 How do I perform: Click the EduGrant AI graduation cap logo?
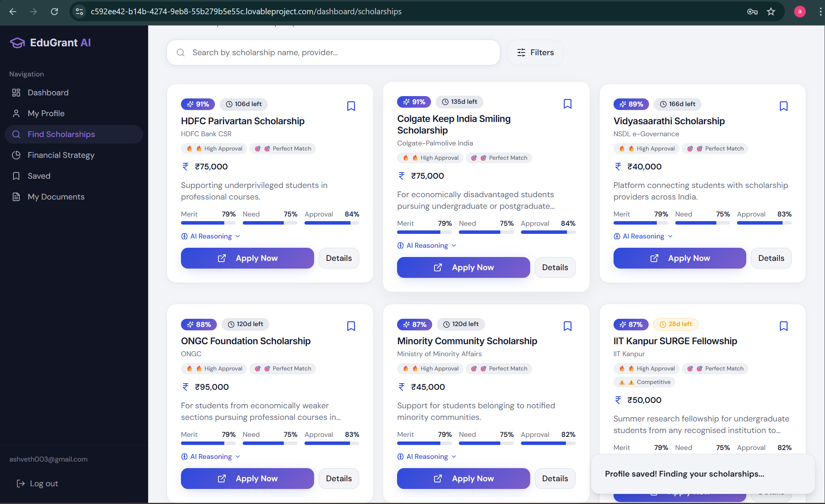click(17, 43)
